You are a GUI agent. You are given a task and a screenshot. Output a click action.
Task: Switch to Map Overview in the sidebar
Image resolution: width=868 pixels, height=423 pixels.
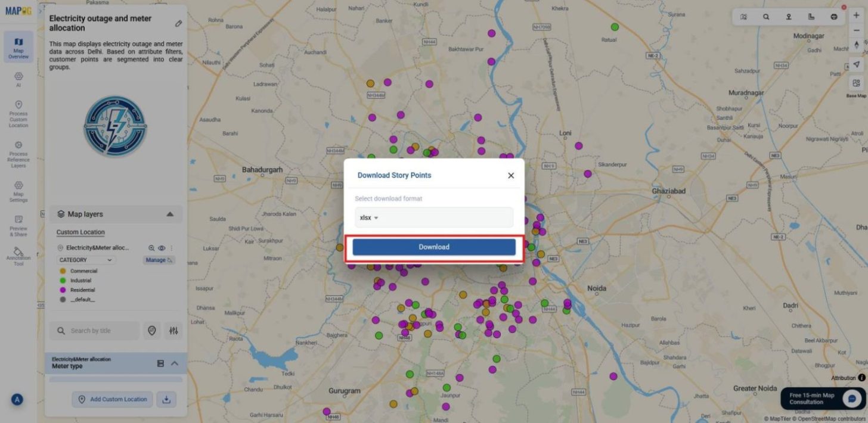point(18,46)
